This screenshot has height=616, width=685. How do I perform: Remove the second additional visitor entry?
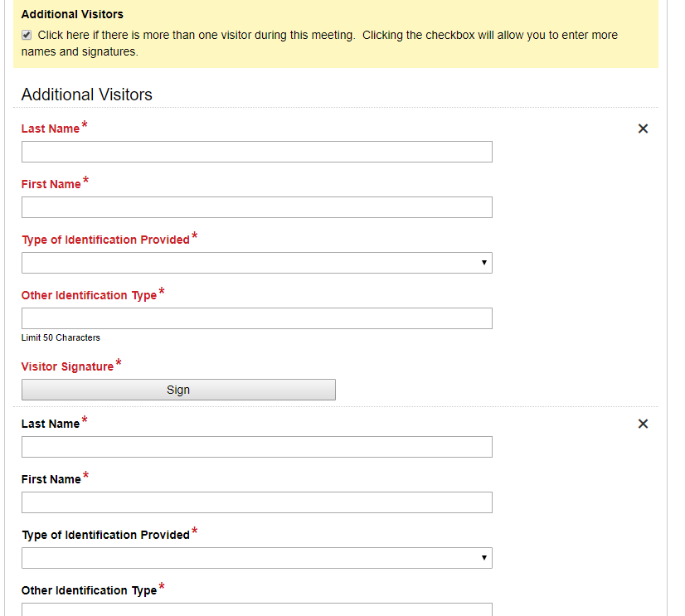coord(643,424)
